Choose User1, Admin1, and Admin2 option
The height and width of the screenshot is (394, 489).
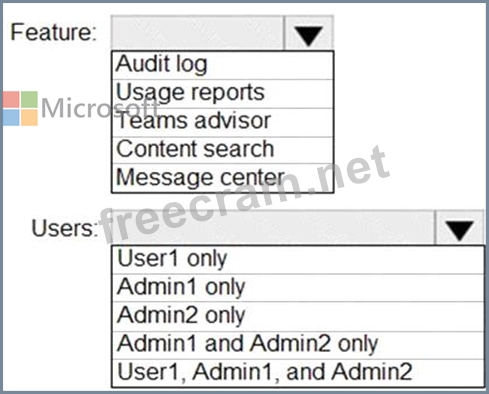pos(298,373)
